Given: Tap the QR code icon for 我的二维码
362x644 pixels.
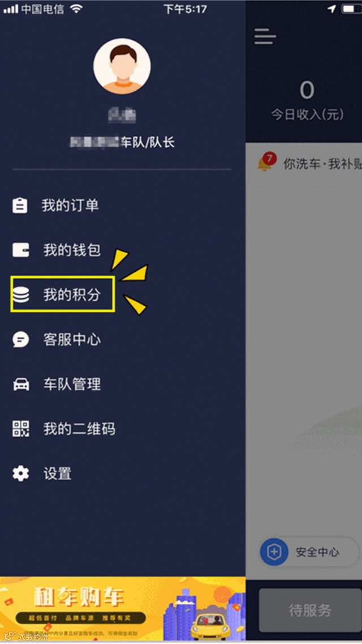Looking at the screenshot, I should pos(20,429).
